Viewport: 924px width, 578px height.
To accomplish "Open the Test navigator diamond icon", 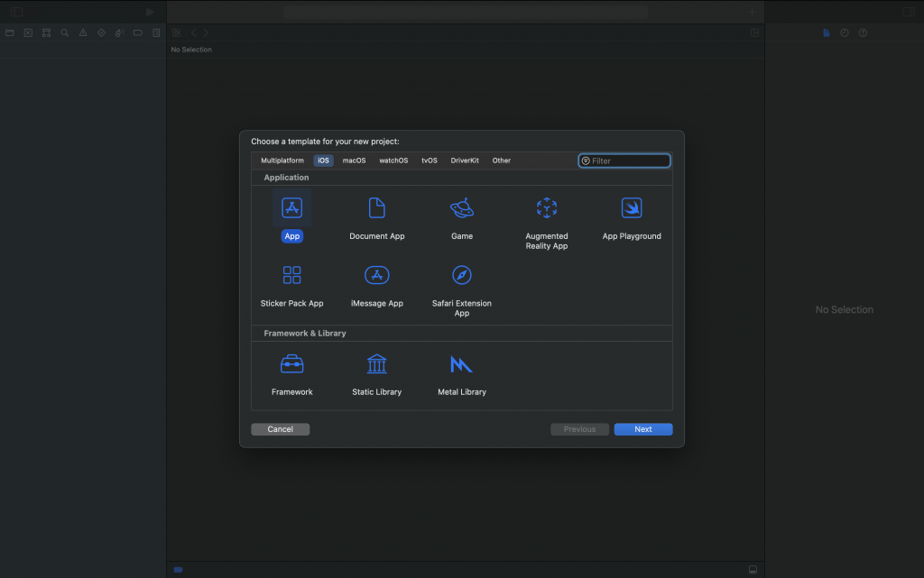I will [x=101, y=33].
